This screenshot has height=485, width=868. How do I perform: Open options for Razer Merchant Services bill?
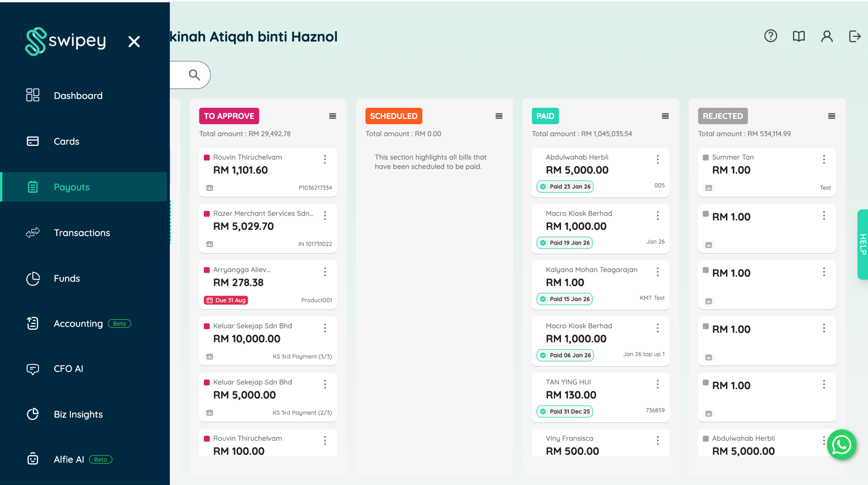(x=325, y=216)
